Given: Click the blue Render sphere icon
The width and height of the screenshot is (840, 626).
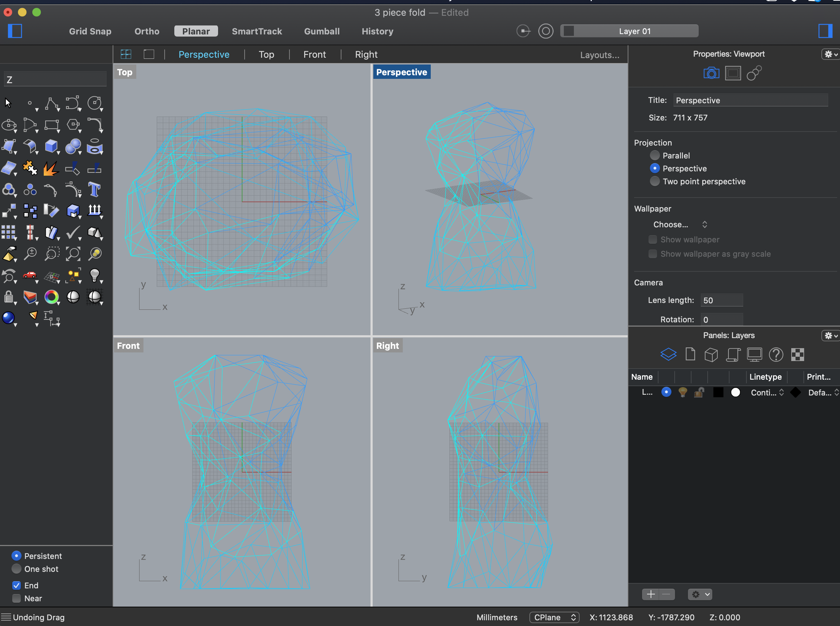Looking at the screenshot, I should click(x=8, y=318).
